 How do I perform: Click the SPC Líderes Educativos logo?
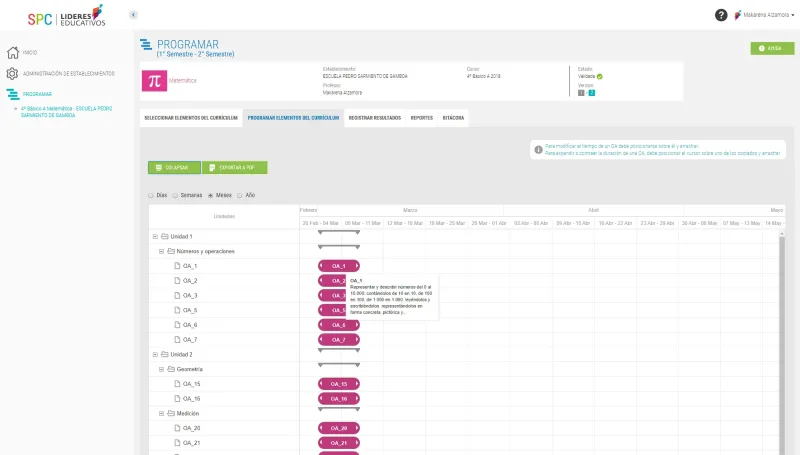[66, 17]
